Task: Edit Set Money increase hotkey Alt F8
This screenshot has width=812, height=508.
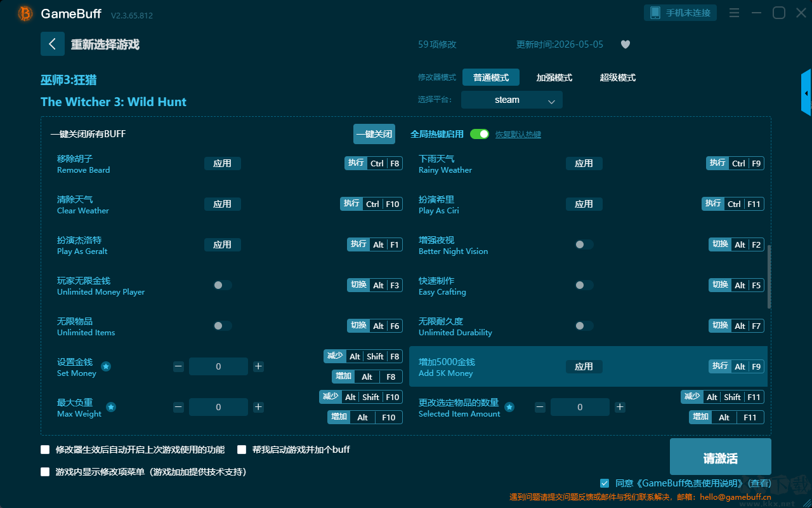Action: click(367, 377)
